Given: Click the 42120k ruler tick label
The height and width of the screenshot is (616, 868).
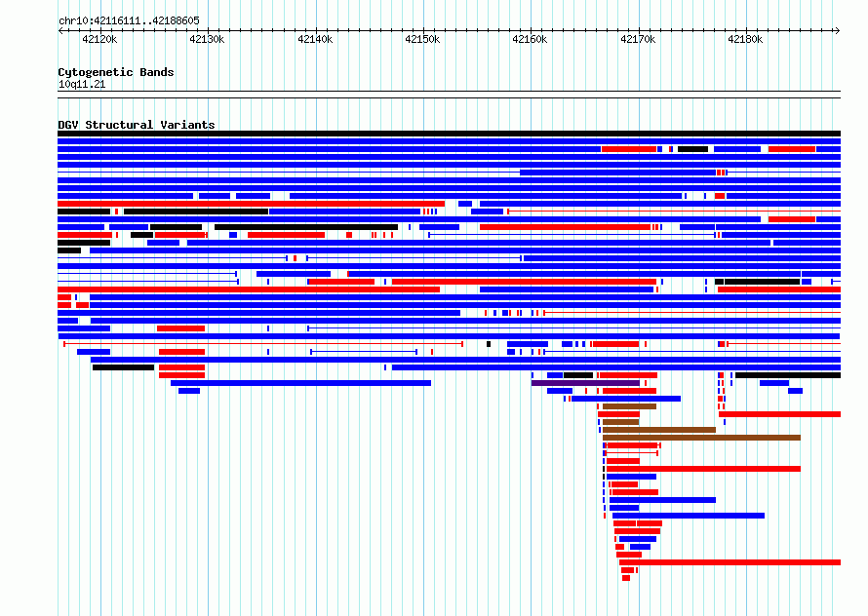Looking at the screenshot, I should coord(99,39).
